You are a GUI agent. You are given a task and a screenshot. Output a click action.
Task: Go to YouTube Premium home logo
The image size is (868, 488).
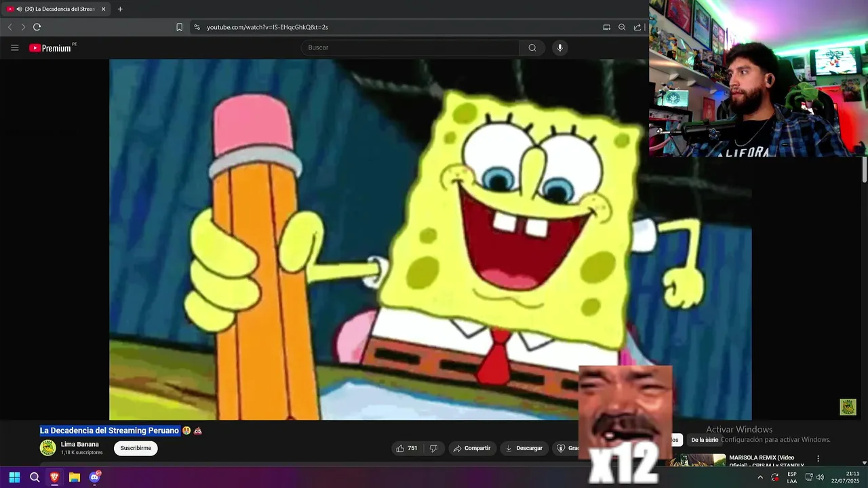(50, 47)
